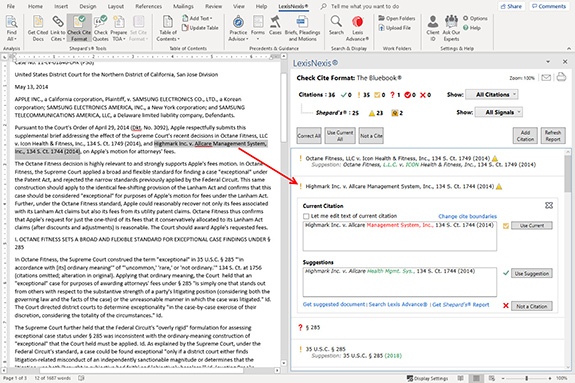Adjust the status bar zoom slider
Viewport: 575px width, 383px height.
coord(527,378)
